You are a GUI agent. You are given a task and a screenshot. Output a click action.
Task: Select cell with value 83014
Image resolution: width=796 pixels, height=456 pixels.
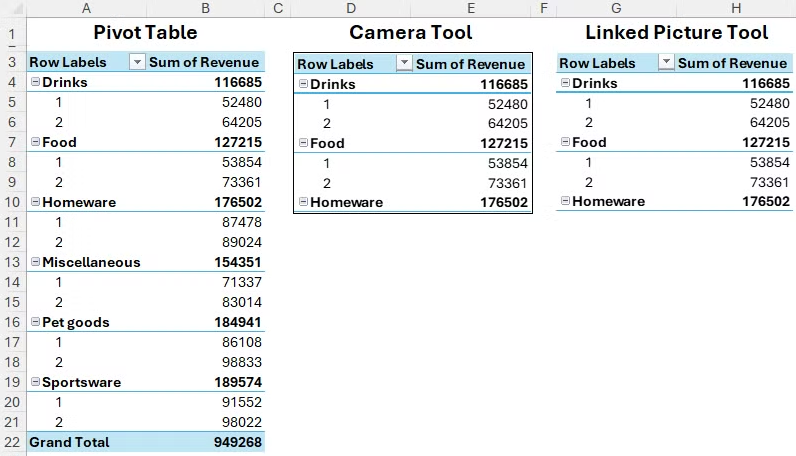tap(206, 302)
